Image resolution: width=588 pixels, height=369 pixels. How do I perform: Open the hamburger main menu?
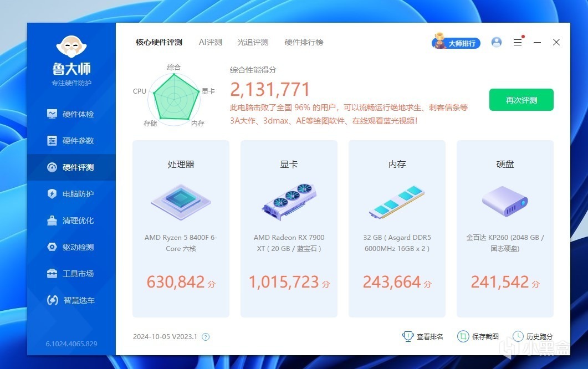coord(518,42)
